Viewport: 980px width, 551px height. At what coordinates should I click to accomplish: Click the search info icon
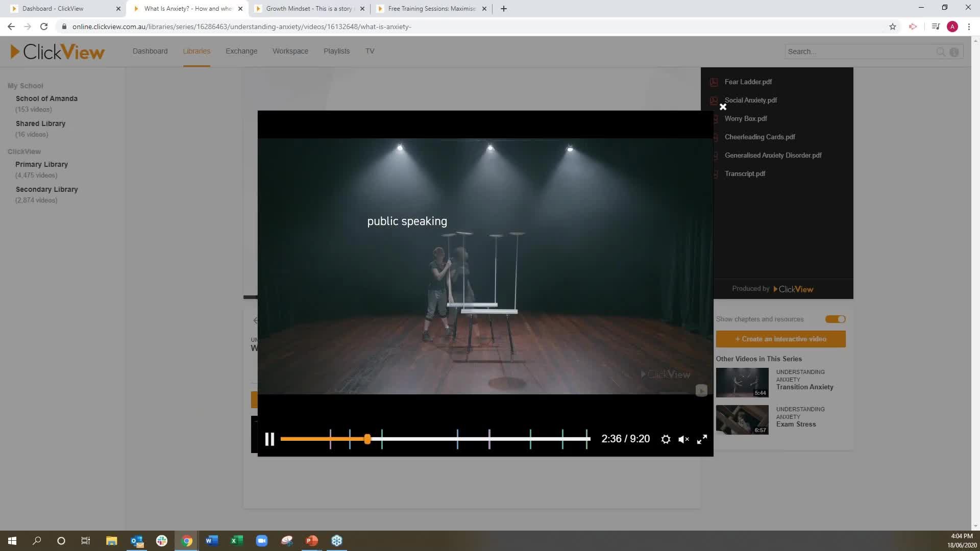coord(954,52)
